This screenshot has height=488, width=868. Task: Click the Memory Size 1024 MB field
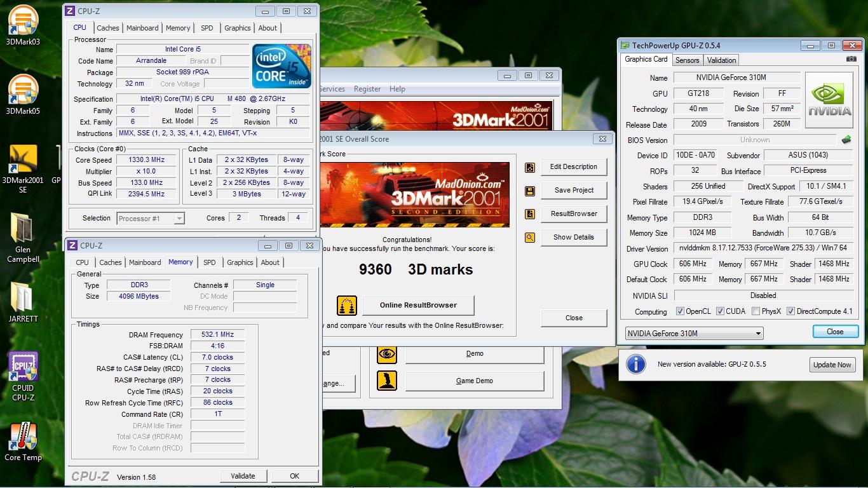pos(702,233)
